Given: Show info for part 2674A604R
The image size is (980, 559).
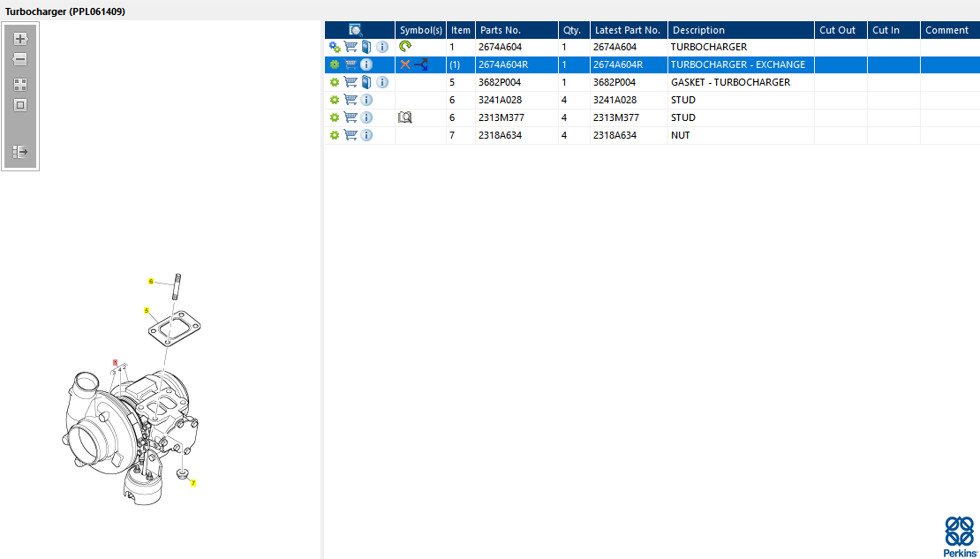Looking at the screenshot, I should pyautogui.click(x=367, y=64).
